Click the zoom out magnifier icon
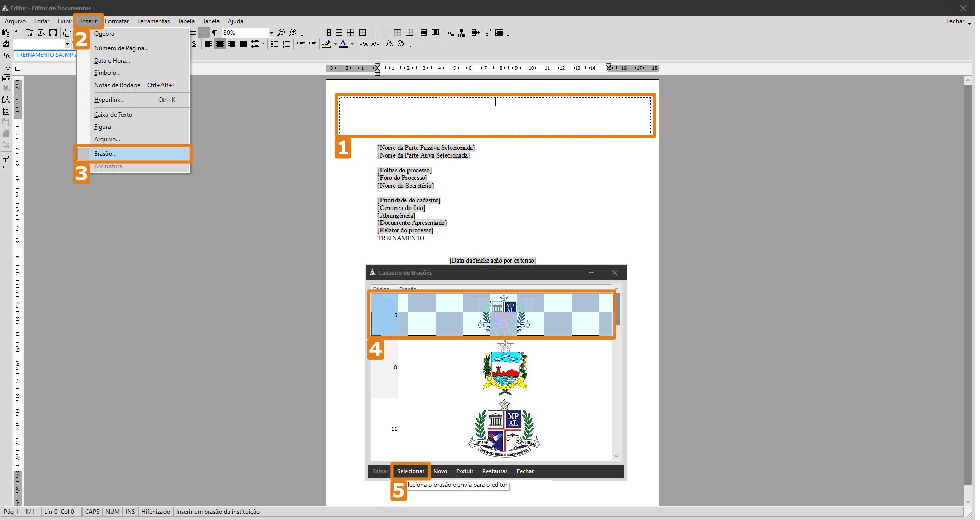This screenshot has width=980, height=520. click(281, 33)
